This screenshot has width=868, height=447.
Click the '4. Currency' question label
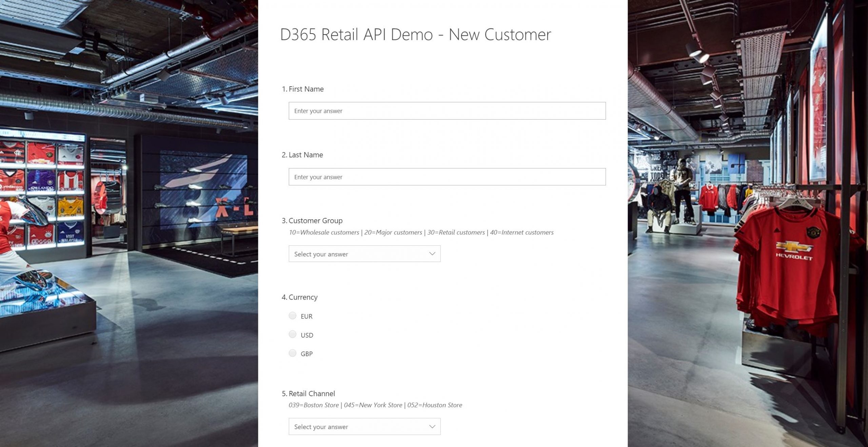[300, 297]
